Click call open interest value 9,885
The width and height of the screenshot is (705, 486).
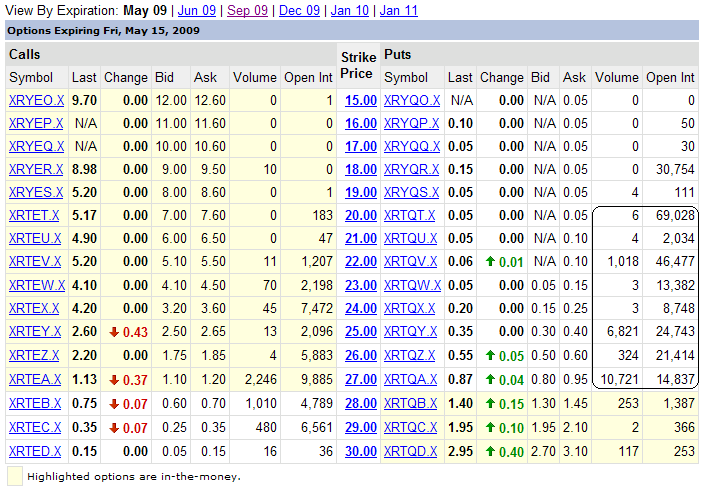point(317,379)
